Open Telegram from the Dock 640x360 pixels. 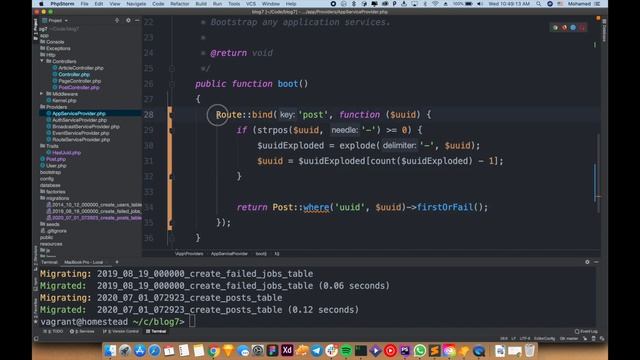[x=316, y=350]
